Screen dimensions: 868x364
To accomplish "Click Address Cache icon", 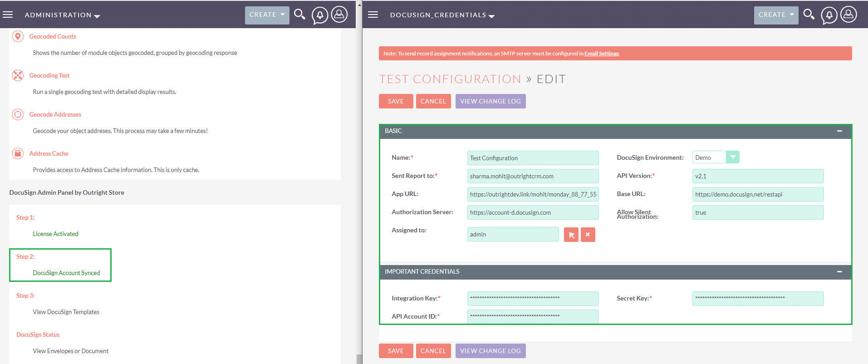I will pyautogui.click(x=18, y=153).
